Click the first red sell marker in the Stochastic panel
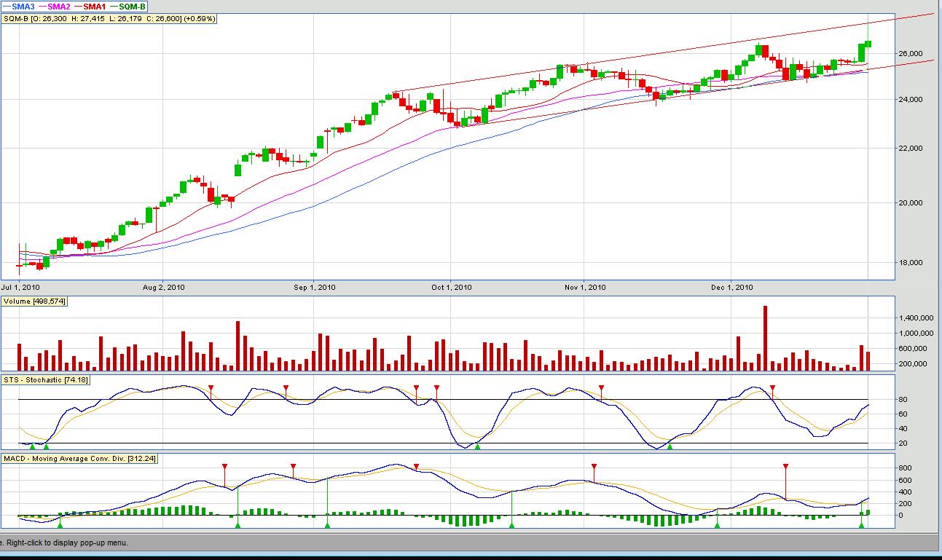Viewport: 942px width, 560px height. pyautogui.click(x=211, y=387)
